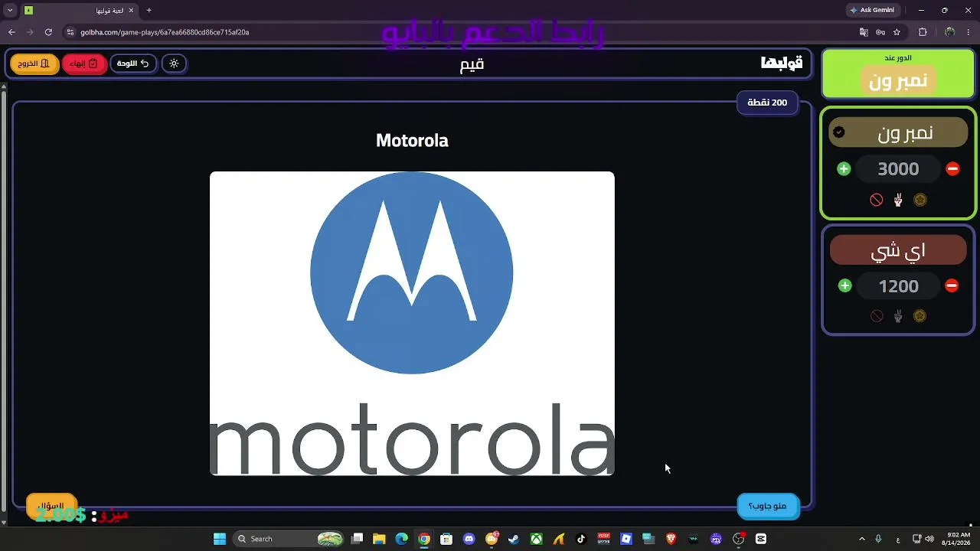Viewport: 980px width, 551px height.
Task: Select the اي شي team name banner
Action: [898, 250]
